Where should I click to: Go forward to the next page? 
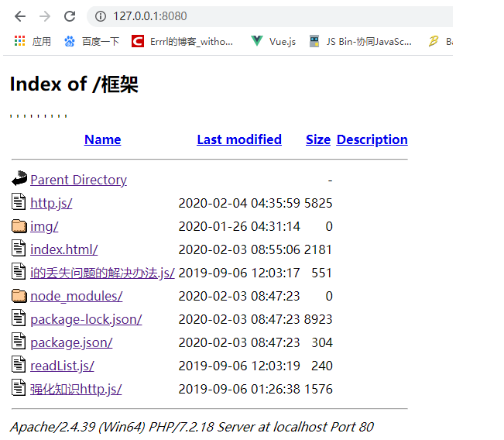pos(45,16)
